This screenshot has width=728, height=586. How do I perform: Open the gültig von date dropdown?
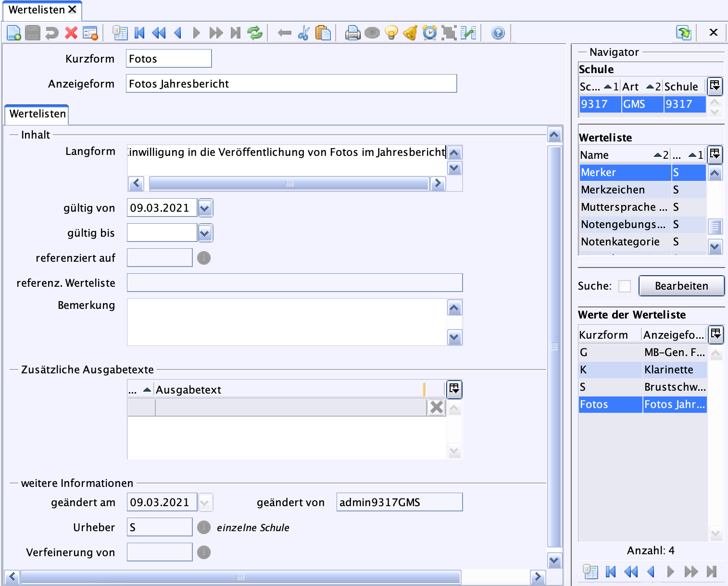tap(205, 208)
